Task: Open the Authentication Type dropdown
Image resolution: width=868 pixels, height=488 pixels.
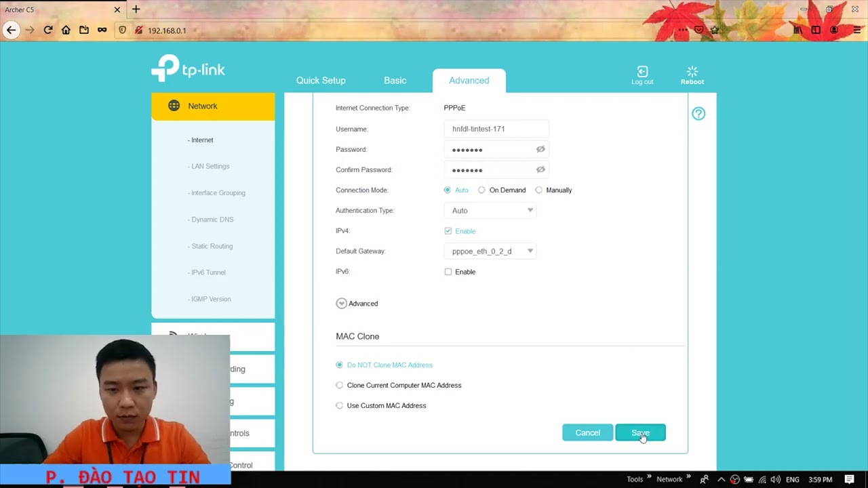Action: click(490, 210)
